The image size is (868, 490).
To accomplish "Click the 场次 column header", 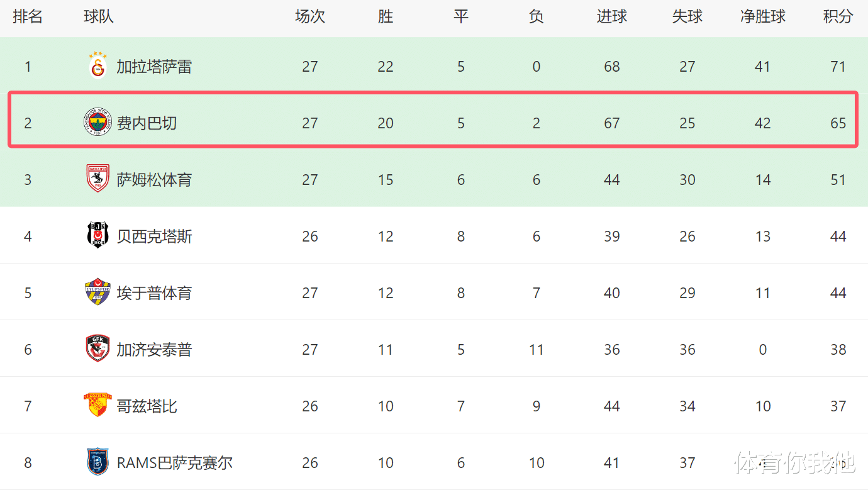I will point(309,17).
